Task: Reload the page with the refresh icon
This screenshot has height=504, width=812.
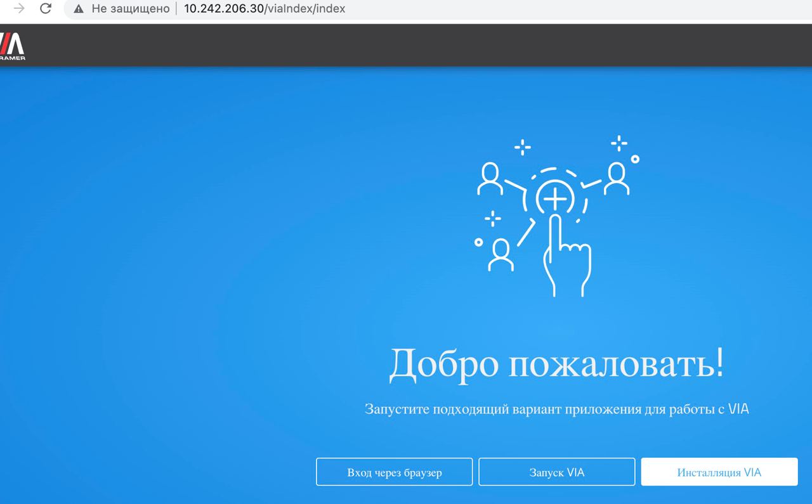Action: (x=45, y=9)
